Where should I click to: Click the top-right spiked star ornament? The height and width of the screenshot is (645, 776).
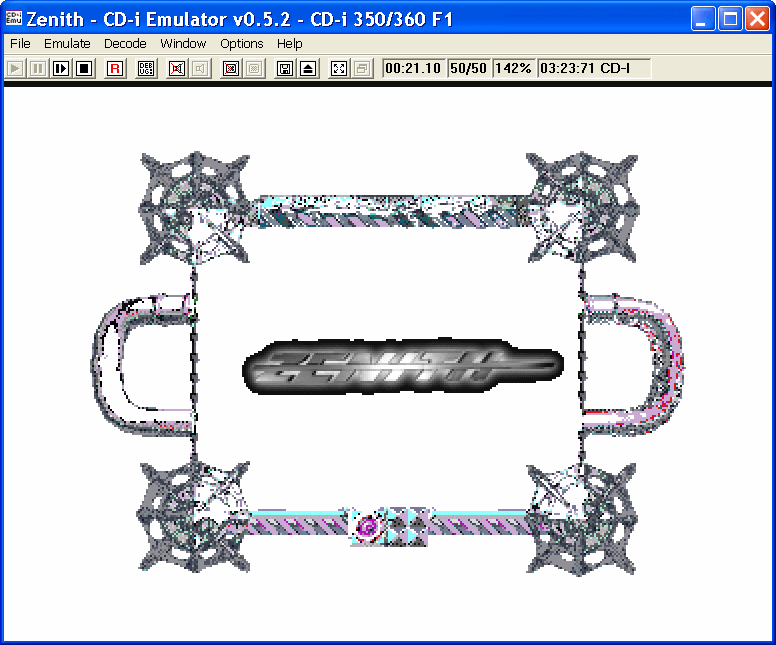coord(582,208)
